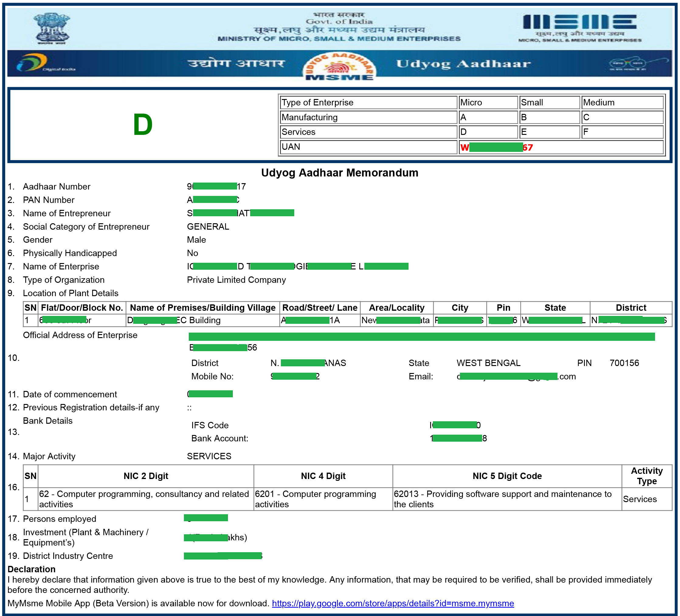Click the 'IFS Code' label
The image size is (680, 616).
tap(210, 425)
